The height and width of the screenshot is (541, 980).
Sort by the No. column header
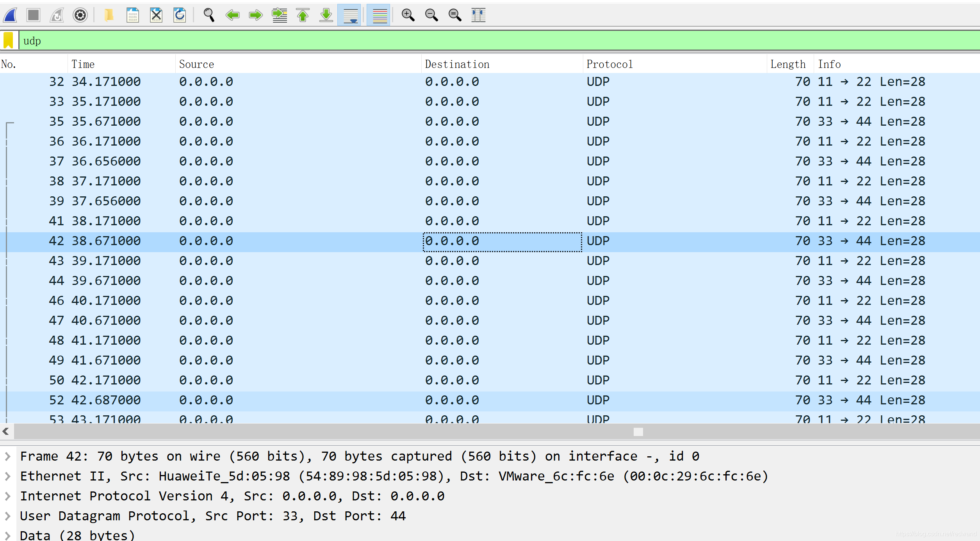(34, 64)
